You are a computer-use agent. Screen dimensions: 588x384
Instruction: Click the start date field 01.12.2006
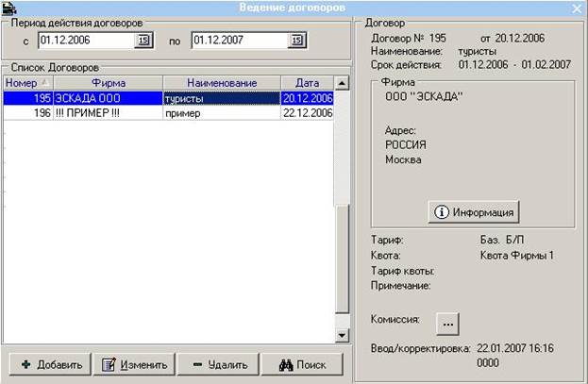click(x=85, y=40)
